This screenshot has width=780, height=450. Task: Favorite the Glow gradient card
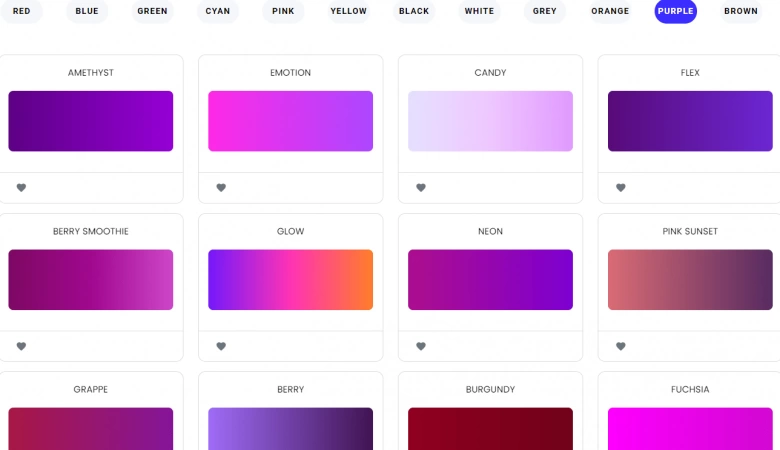221,347
